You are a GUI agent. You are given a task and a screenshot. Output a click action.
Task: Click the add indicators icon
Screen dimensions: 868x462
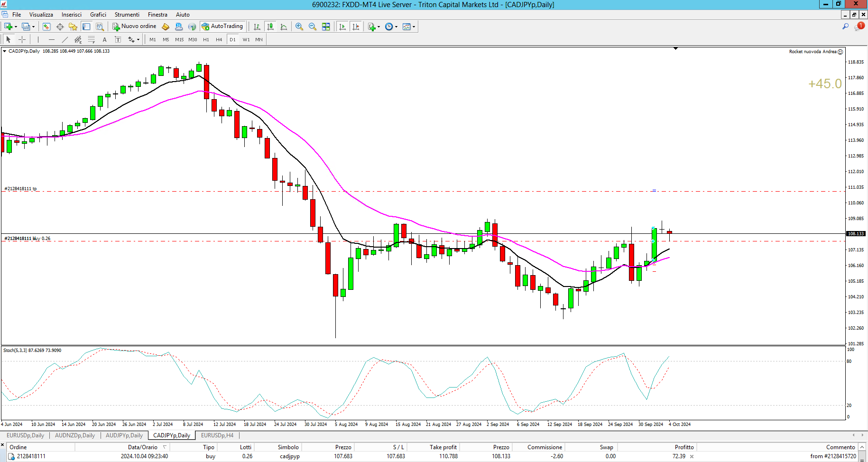(372, 27)
